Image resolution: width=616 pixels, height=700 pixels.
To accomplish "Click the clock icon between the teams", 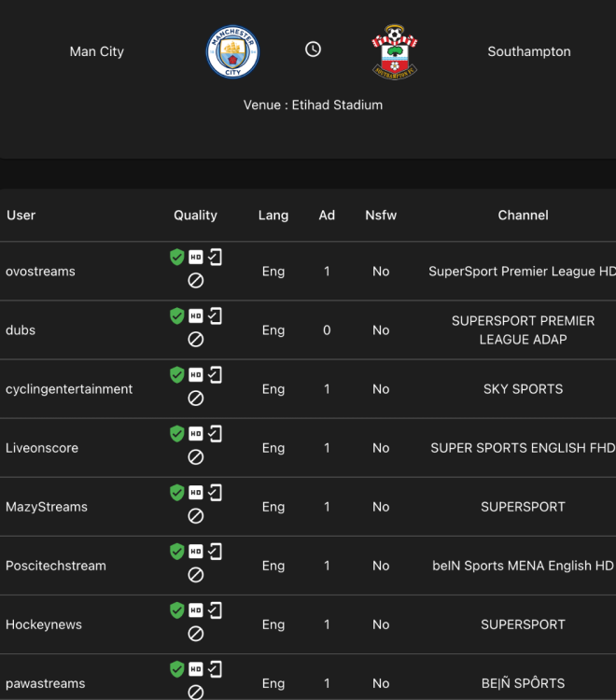I will coord(314,49).
